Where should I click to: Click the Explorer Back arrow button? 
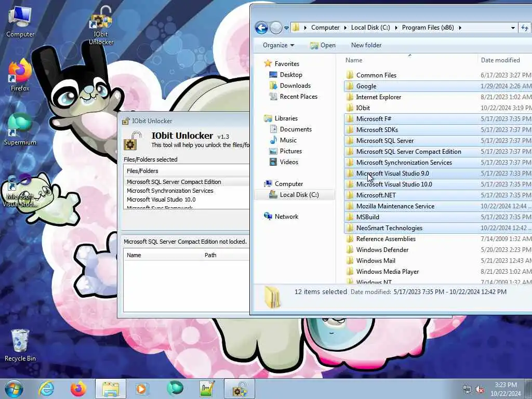(x=262, y=28)
